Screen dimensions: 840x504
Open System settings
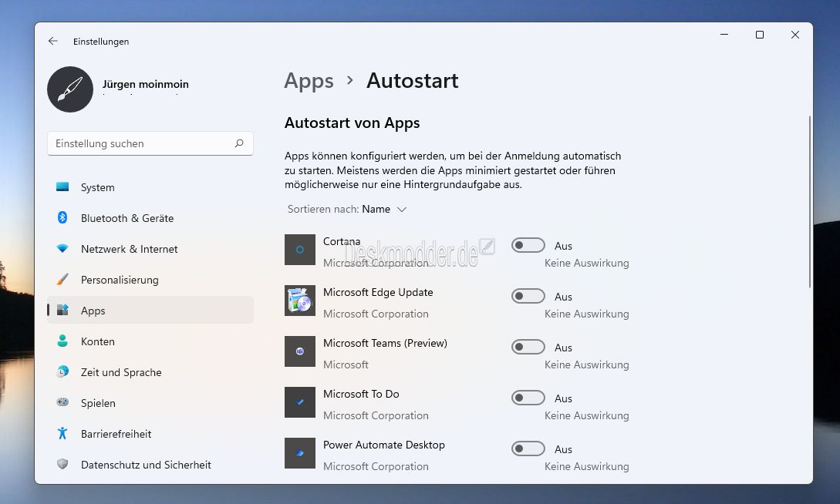150,187
